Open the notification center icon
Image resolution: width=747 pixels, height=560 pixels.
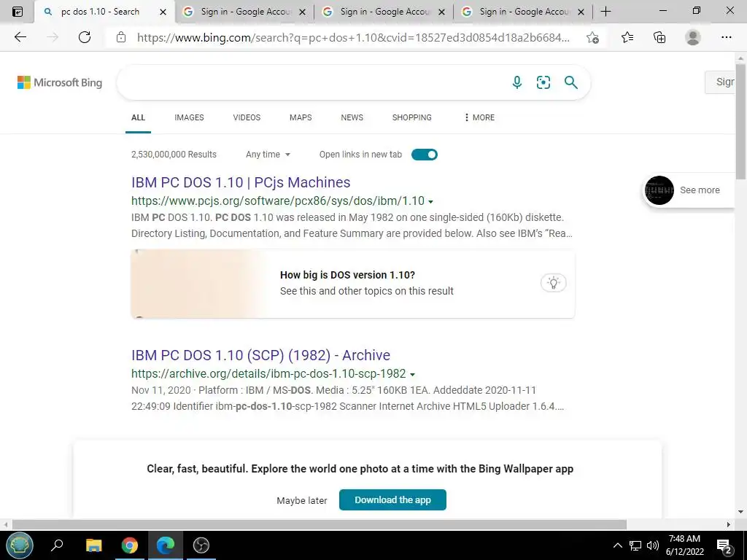(x=724, y=545)
